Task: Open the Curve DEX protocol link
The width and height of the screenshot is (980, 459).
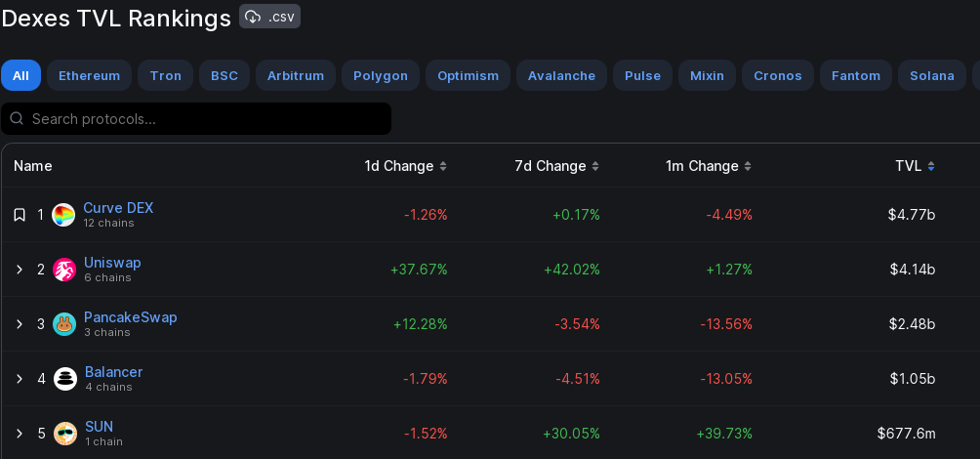Action: 118,208
